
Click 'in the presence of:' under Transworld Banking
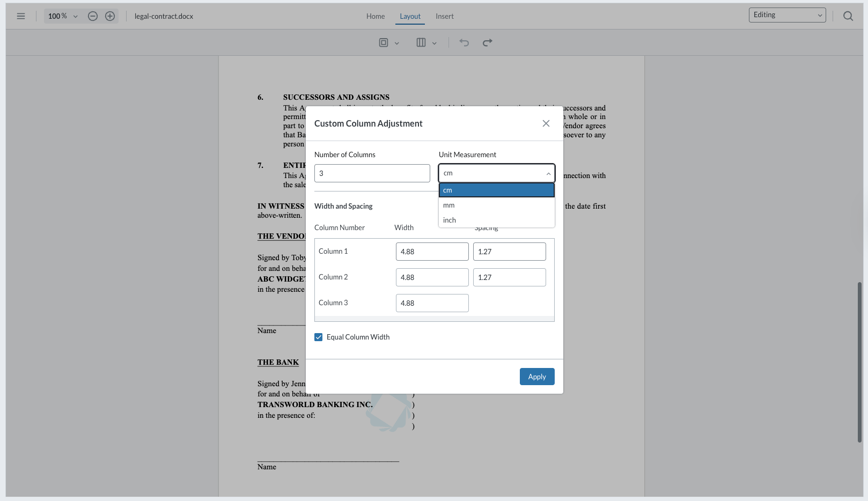[286, 415]
